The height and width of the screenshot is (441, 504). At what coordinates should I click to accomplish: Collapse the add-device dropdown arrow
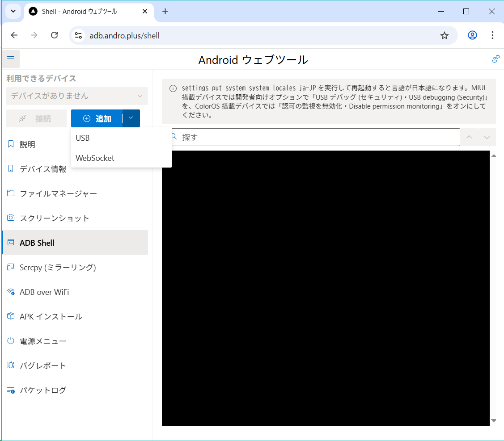[131, 118]
